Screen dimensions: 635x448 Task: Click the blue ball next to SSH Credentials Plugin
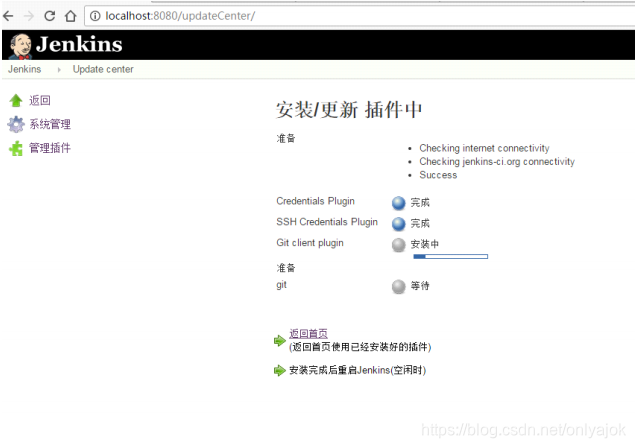pos(398,224)
